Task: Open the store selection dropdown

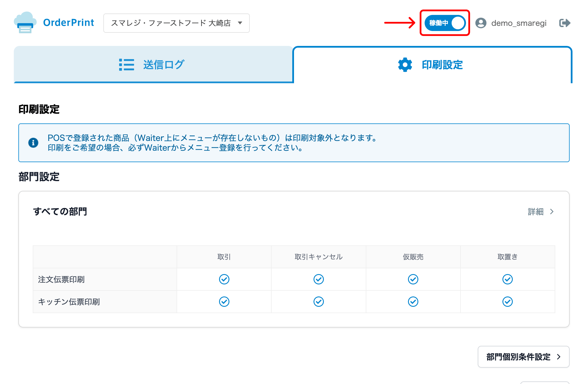Action: [x=176, y=23]
